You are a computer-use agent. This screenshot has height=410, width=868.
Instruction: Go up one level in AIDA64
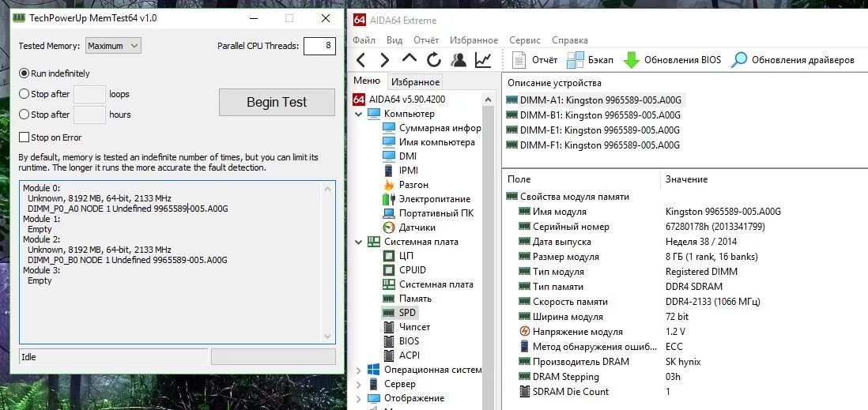click(409, 58)
